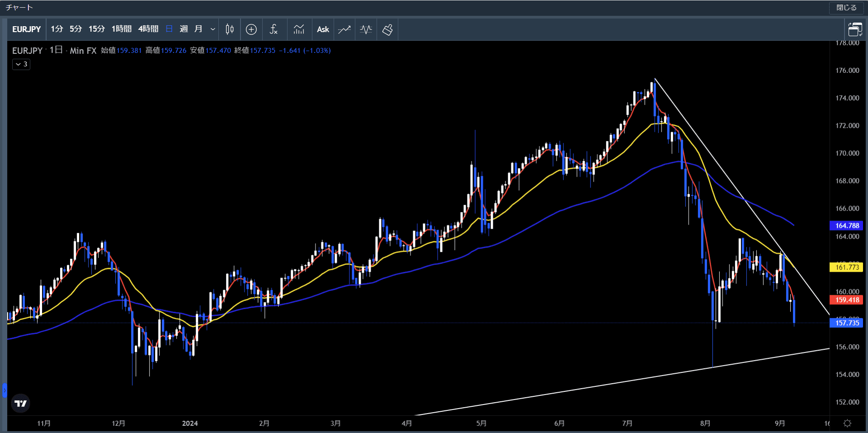Click the pulse waveform toolbar icon
This screenshot has height=433, width=868.
366,29
